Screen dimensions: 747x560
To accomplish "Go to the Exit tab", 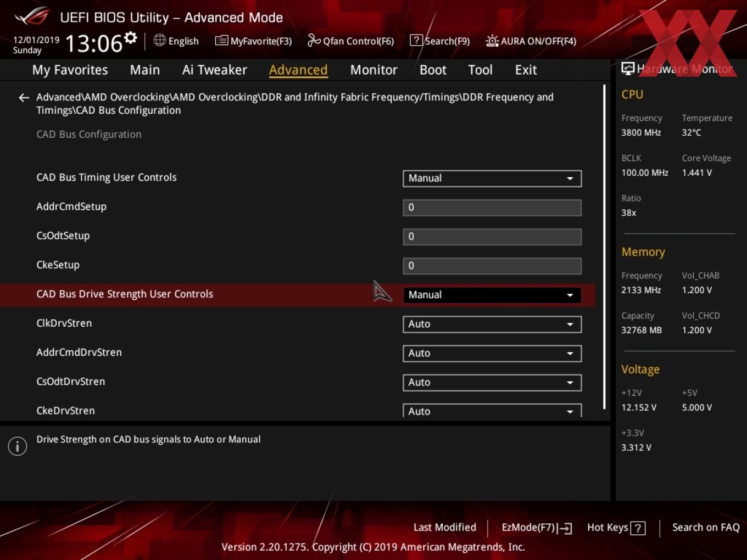I will click(x=526, y=70).
